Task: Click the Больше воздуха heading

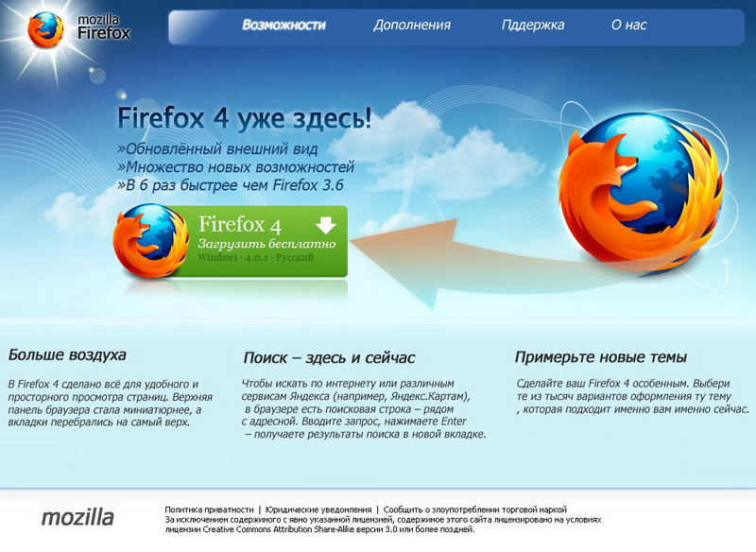Action: (x=67, y=355)
